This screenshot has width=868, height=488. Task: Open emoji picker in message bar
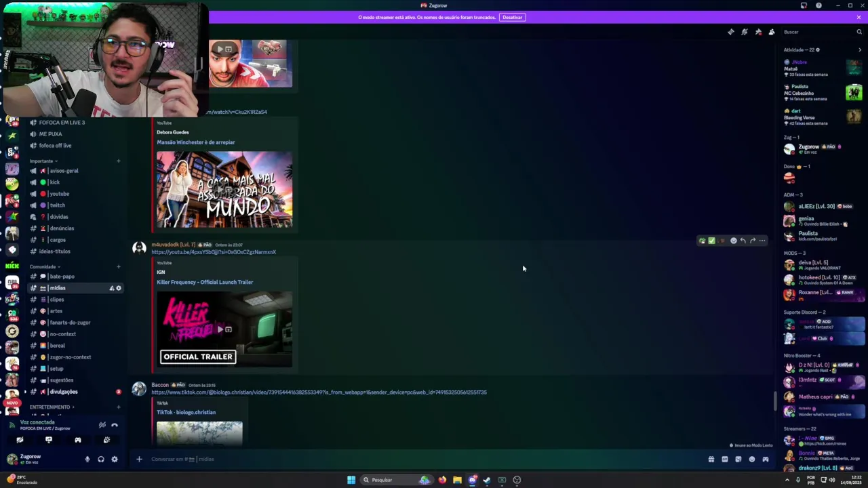pyautogui.click(x=751, y=460)
